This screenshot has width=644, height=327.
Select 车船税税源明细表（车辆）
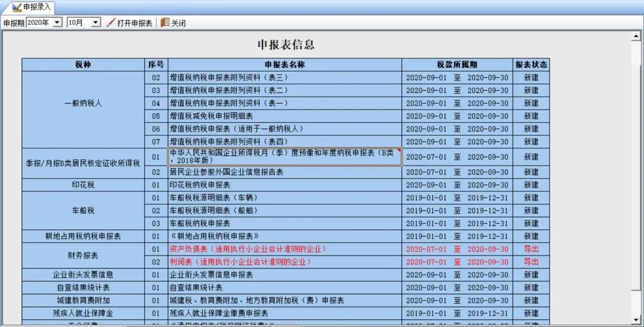tap(284, 198)
